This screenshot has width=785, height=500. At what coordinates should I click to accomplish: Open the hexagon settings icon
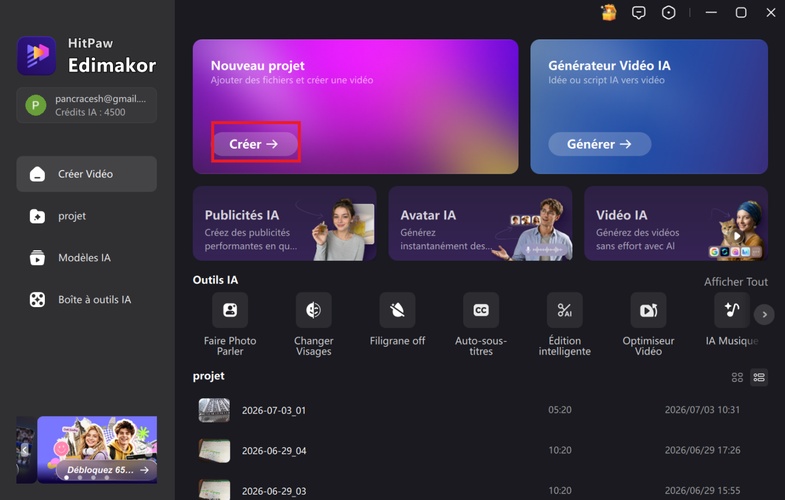pos(668,13)
